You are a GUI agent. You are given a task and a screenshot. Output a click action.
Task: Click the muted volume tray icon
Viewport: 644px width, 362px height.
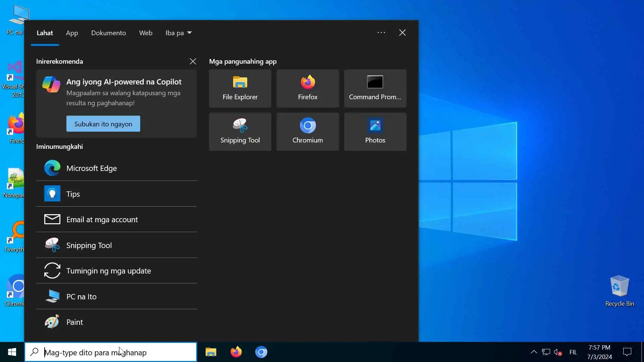(x=557, y=352)
